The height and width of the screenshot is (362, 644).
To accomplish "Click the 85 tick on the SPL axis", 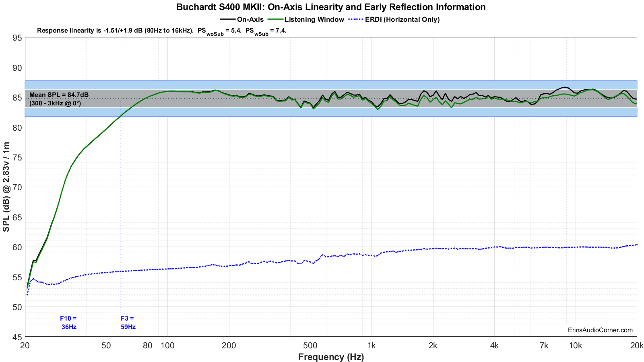I will 17,98.
